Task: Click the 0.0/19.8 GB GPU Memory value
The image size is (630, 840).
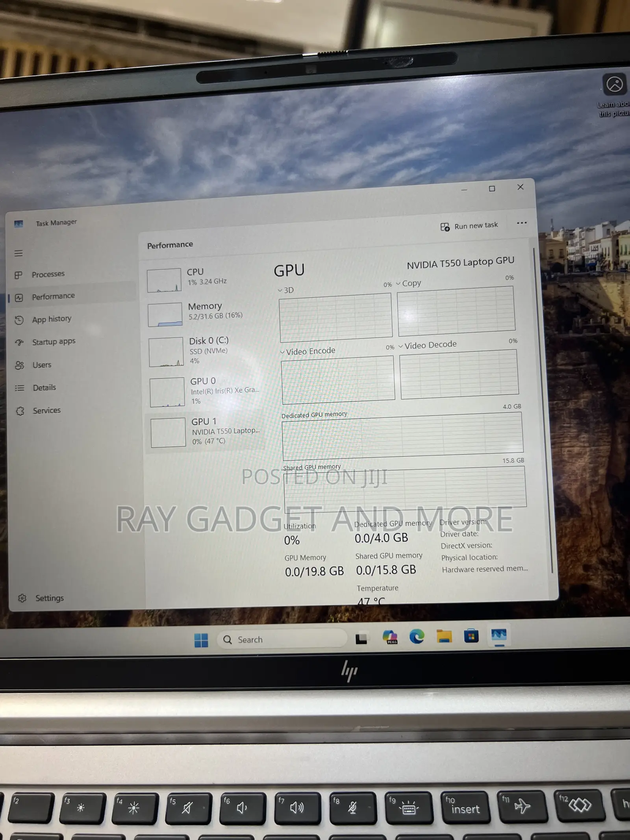Action: [314, 571]
